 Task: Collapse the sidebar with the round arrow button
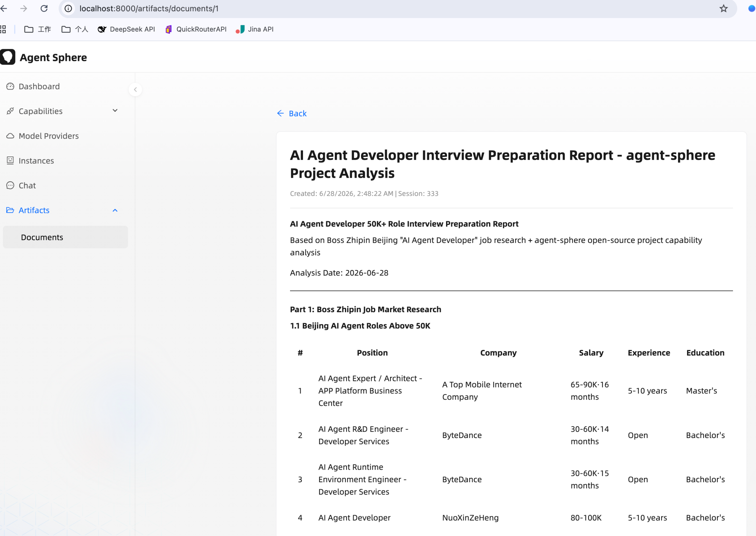click(x=135, y=89)
